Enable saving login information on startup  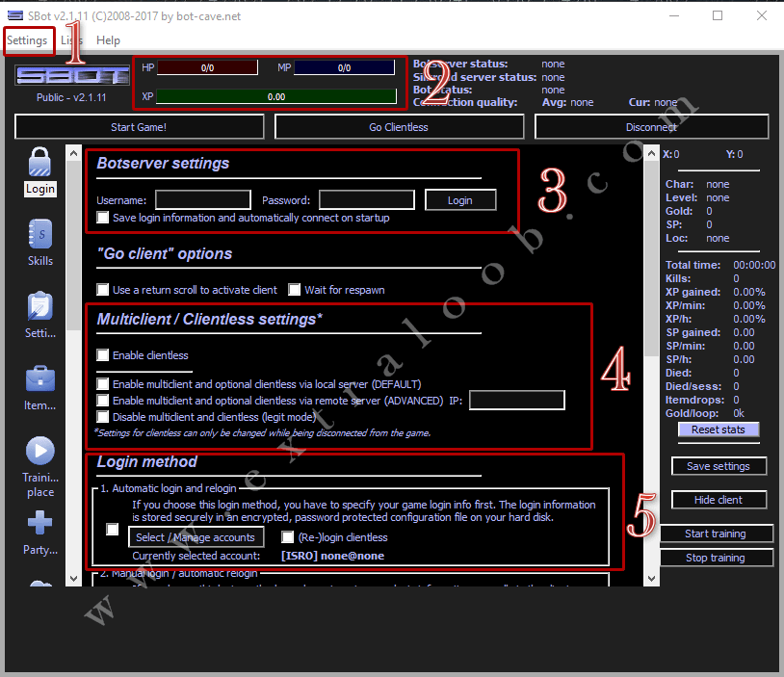(102, 218)
